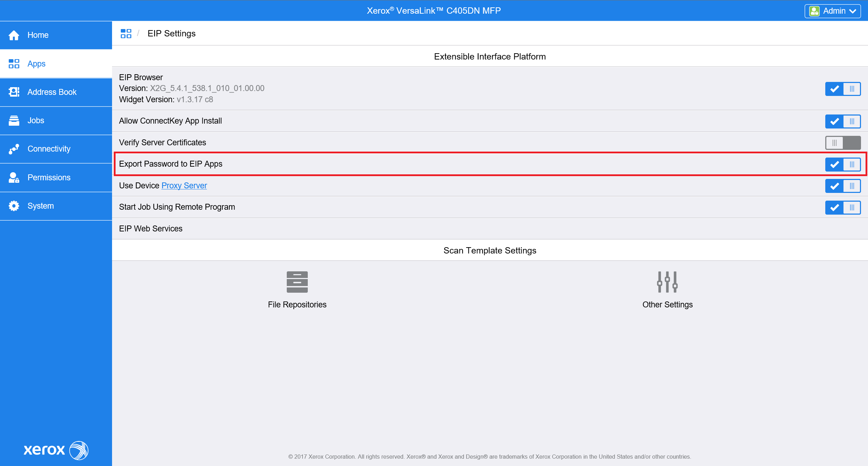Viewport: 868px width, 466px height.
Task: Select Apps in the sidebar menu
Action: click(x=36, y=64)
